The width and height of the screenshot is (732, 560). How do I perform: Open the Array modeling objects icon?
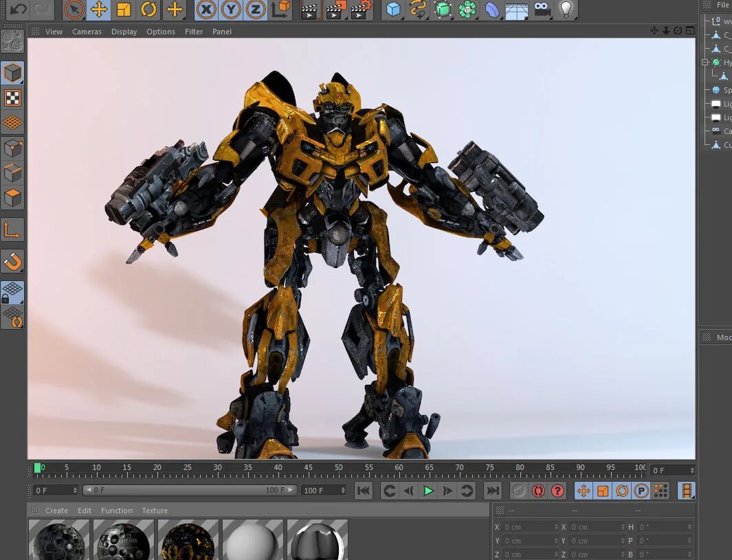pyautogui.click(x=467, y=10)
